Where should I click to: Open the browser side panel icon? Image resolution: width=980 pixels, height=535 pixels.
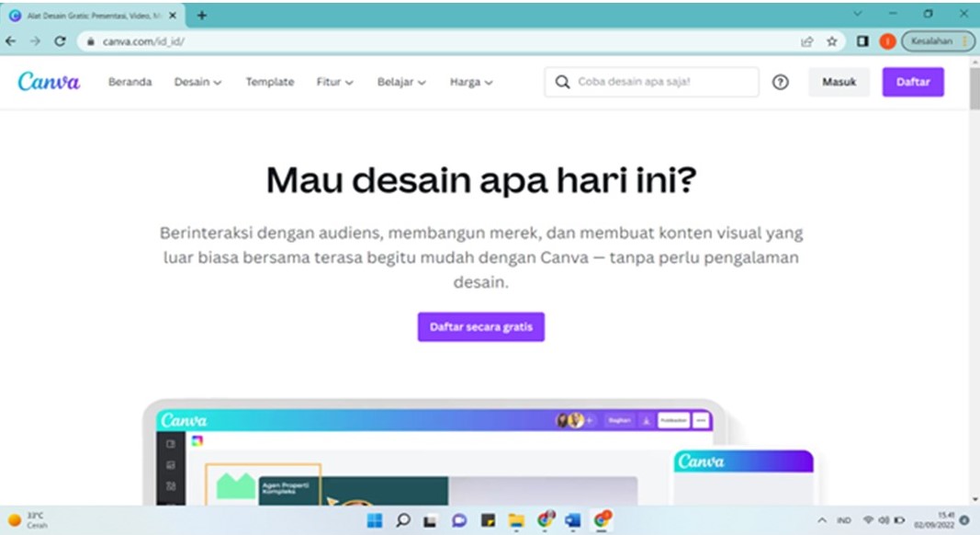[863, 41]
